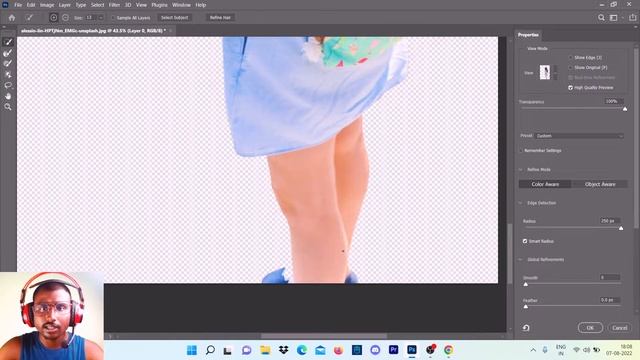Open the Search icon at top right
The width and height of the screenshot is (640, 360).
pyautogui.click(x=601, y=18)
